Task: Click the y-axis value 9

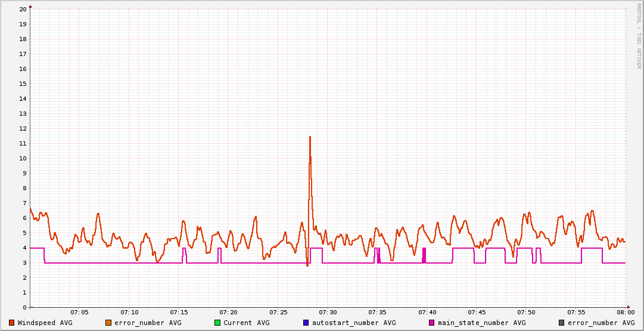Action: tap(24, 173)
